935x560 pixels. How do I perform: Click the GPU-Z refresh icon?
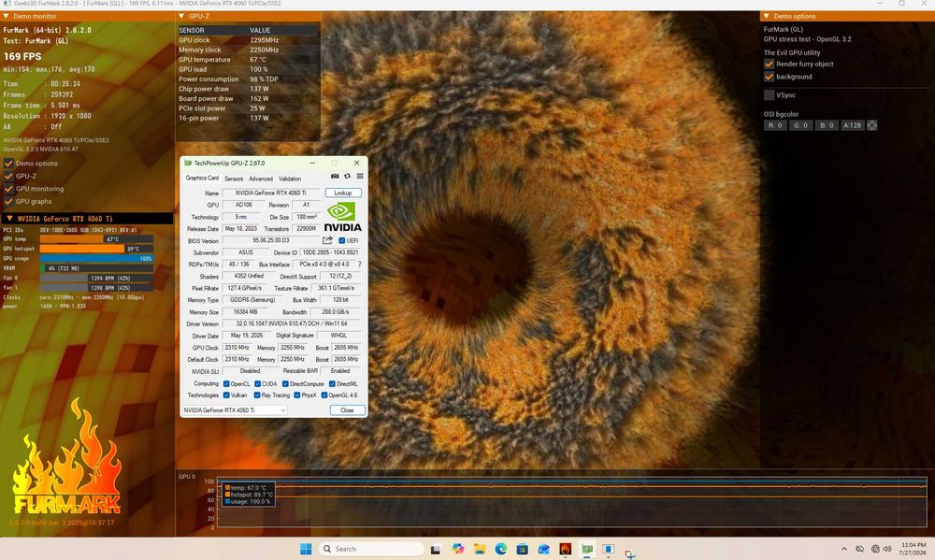tap(347, 176)
